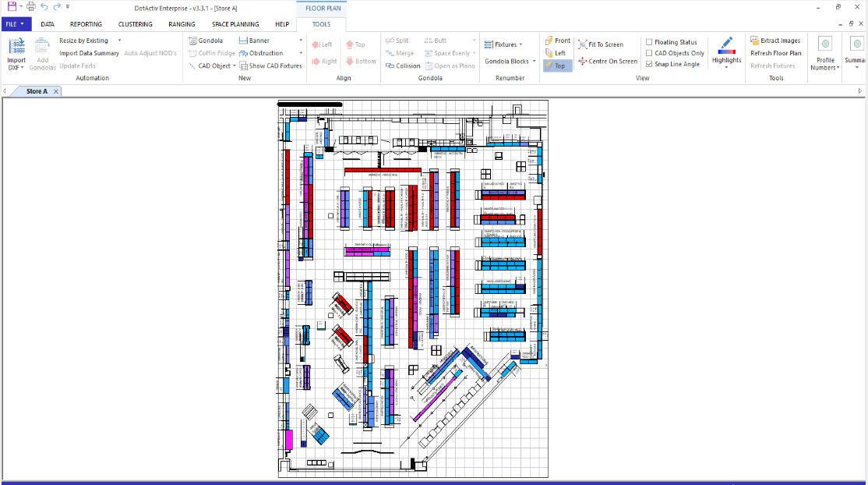Save using the quick access save icon
Screen dimensions: 868x485
(x=12, y=7)
